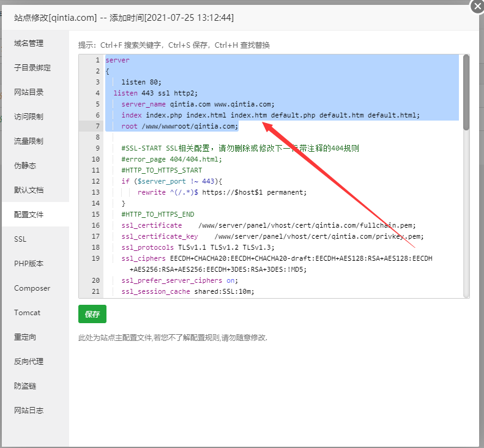Close the site modification dialog
484x448 pixels.
point(477,6)
